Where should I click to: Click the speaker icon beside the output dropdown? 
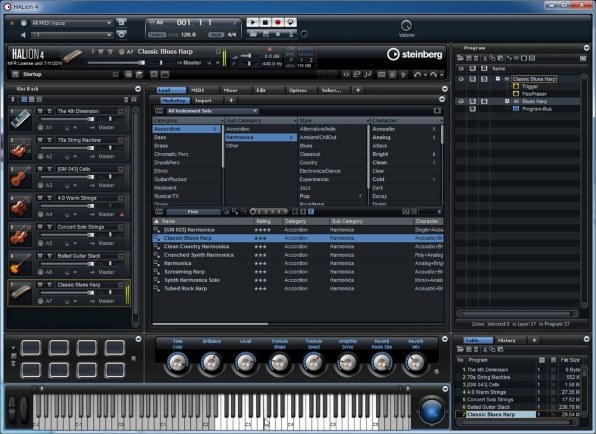[x=23, y=35]
